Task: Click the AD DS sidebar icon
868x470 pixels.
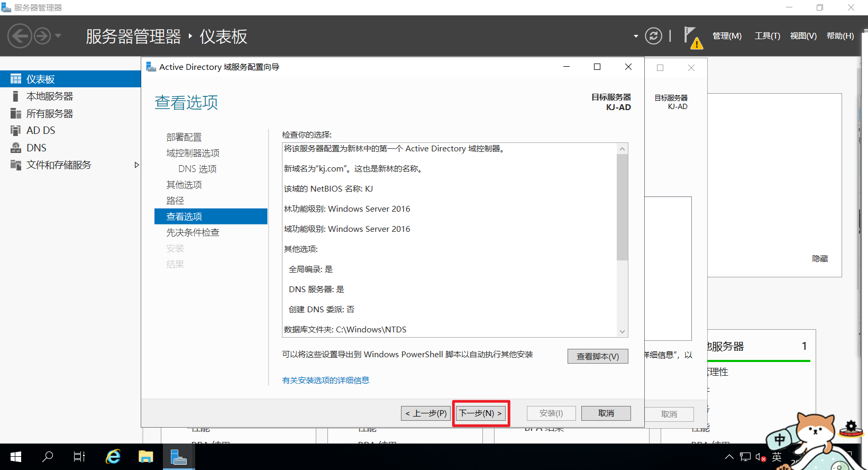Action: (16, 130)
